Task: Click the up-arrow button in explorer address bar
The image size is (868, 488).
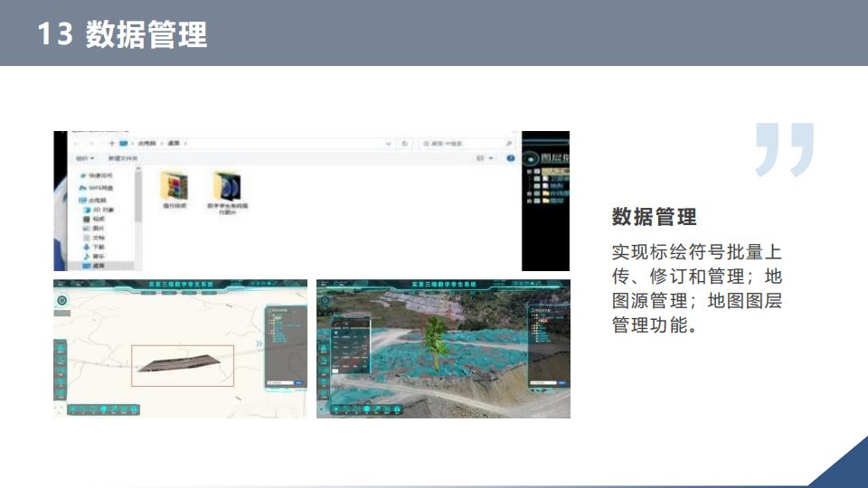Action: tap(112, 144)
